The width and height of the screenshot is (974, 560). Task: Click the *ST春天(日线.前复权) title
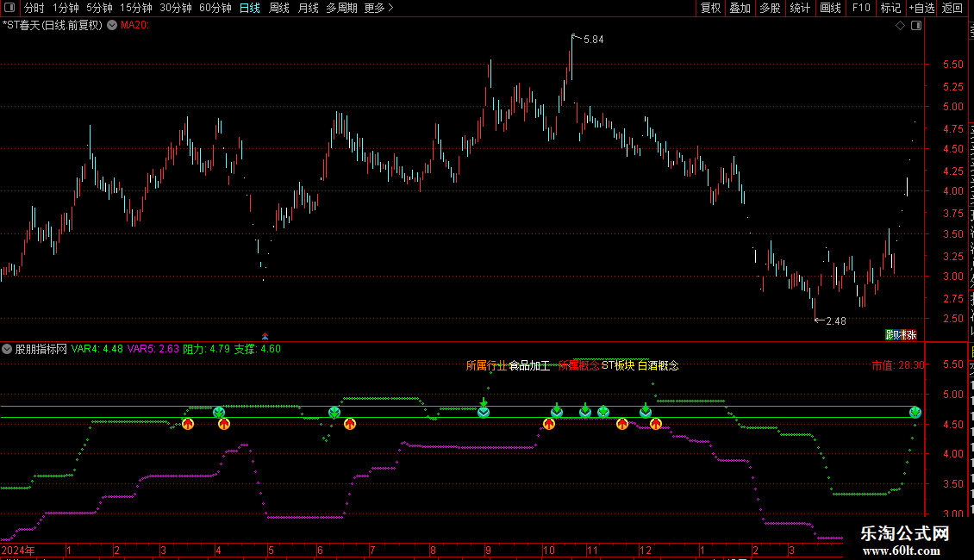pyautogui.click(x=53, y=26)
